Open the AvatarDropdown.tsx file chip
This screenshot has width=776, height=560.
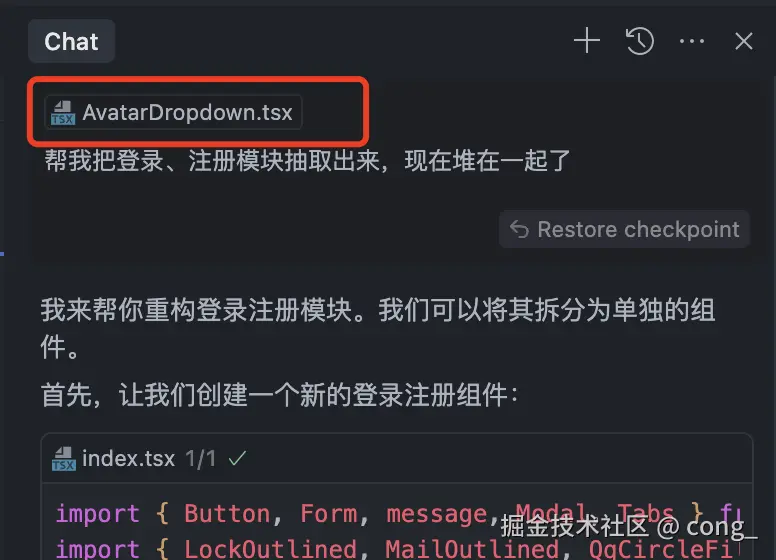click(x=173, y=112)
